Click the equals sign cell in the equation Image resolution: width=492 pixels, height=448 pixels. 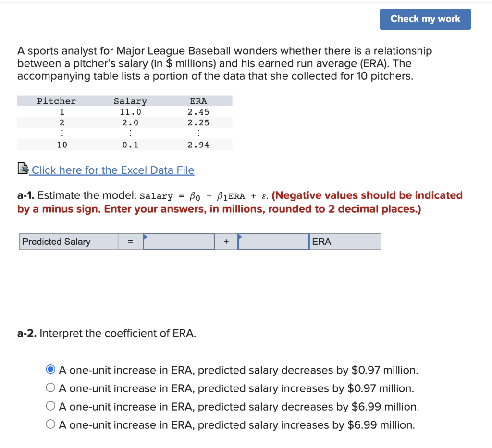pyautogui.click(x=130, y=242)
